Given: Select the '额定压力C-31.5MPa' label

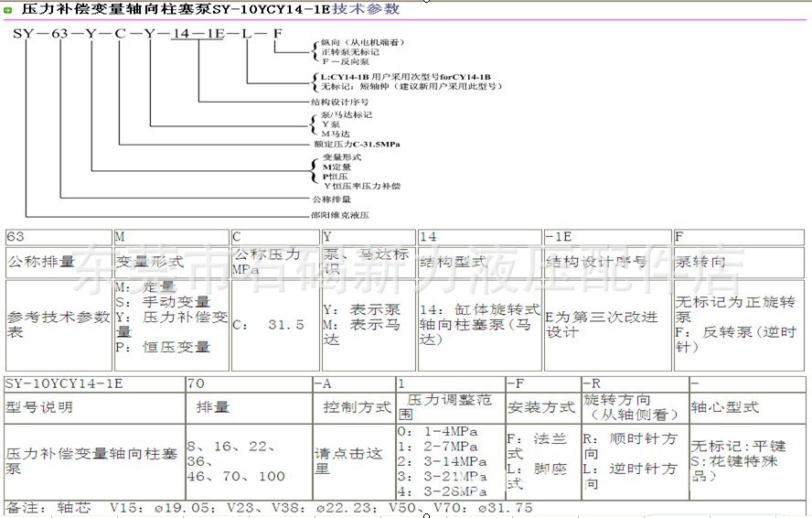Looking at the screenshot, I should [357, 145].
